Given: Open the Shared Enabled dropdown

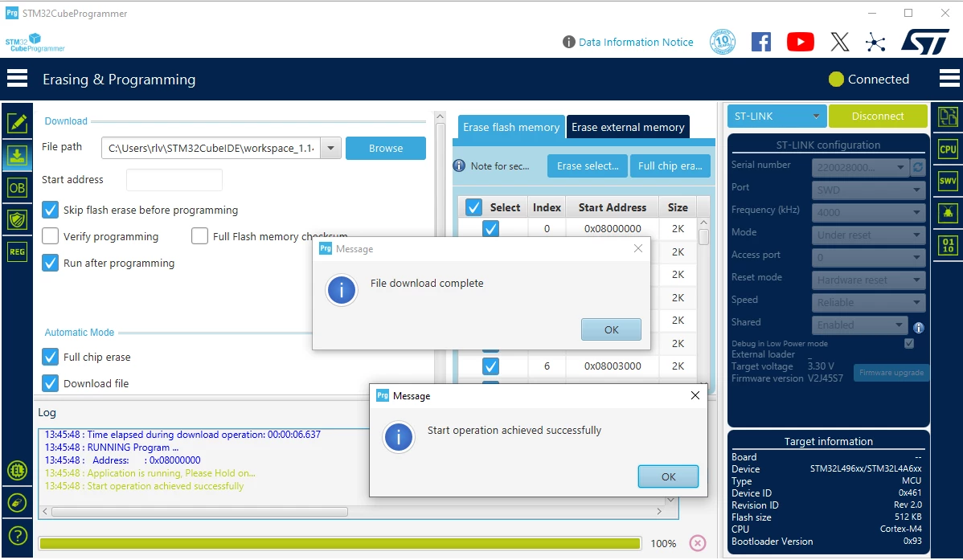Looking at the screenshot, I should 860,325.
